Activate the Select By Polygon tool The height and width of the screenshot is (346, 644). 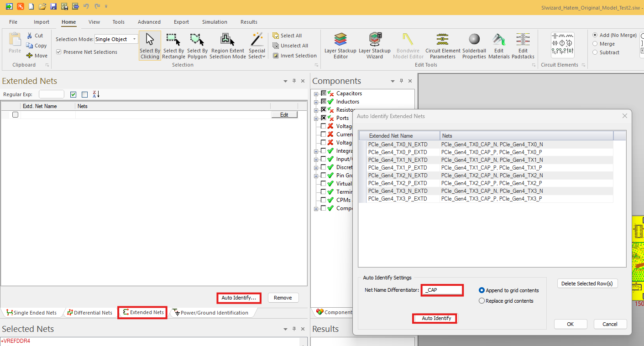point(197,45)
